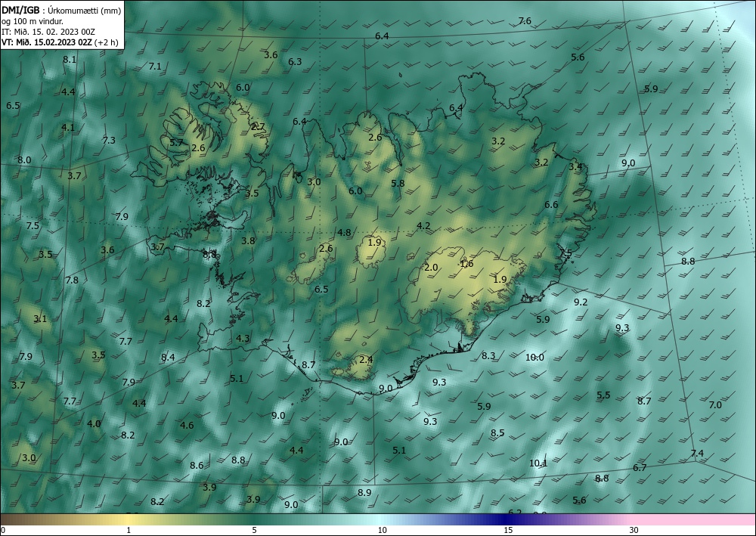Click the map value 5.7 in the Westfjords
The height and width of the screenshot is (536, 756).
coord(176,143)
